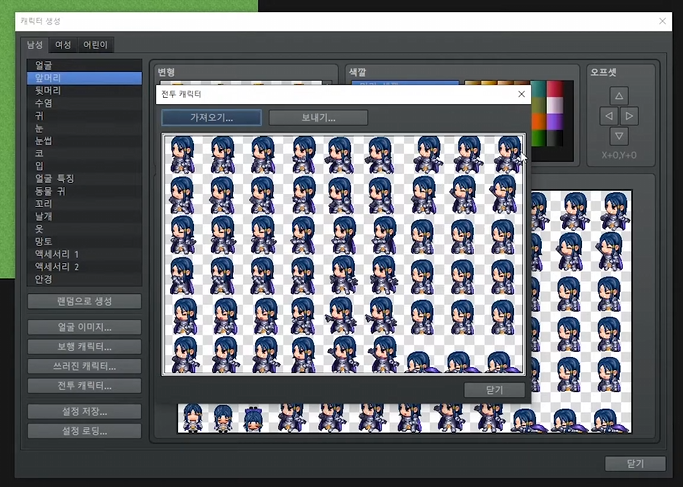Select the 눈썹 part
Viewport: 683px width, 487px height.
pyautogui.click(x=85, y=141)
